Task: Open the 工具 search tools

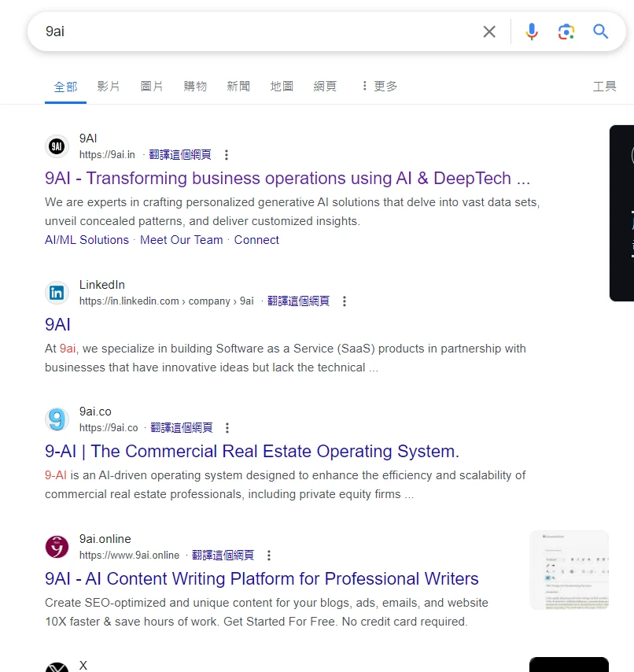Action: [x=604, y=87]
